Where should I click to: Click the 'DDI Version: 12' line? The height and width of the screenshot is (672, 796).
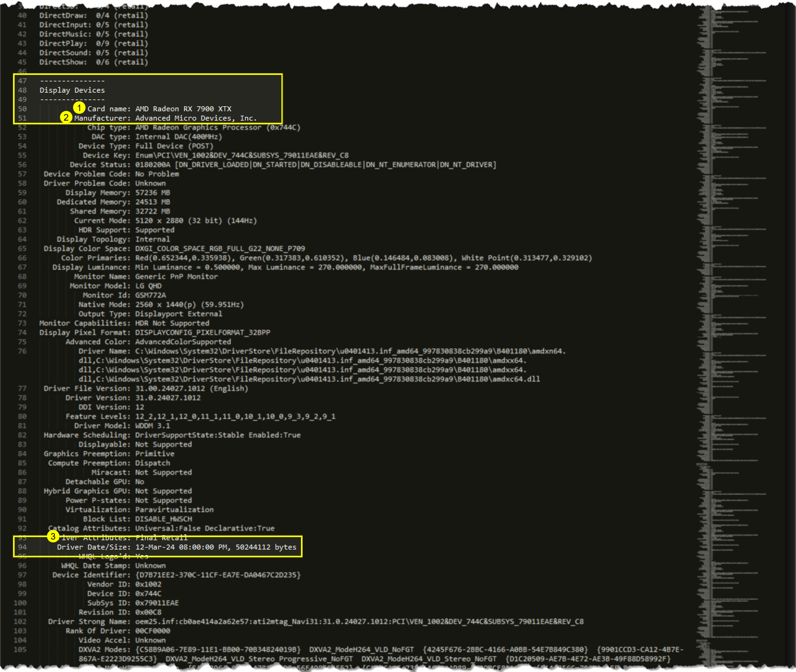[x=111, y=407]
